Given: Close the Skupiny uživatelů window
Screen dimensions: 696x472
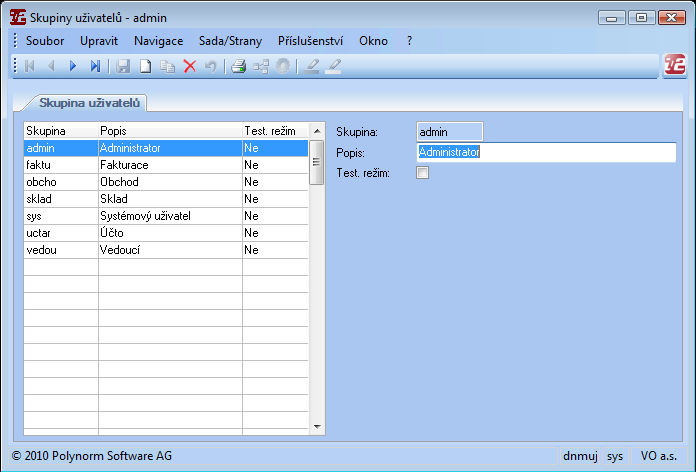Looking at the screenshot, I should (x=672, y=18).
